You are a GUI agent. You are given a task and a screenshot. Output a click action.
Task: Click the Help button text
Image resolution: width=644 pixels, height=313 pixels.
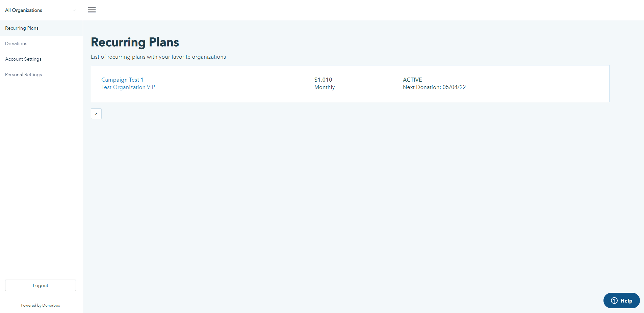pyautogui.click(x=626, y=301)
